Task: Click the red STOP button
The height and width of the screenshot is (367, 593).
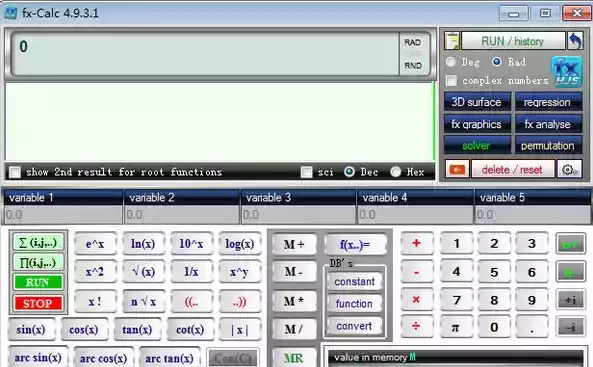Action: (38, 303)
